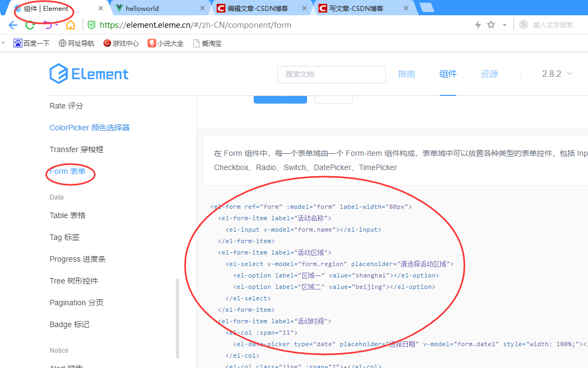Open the 组件 navigation item
Image resolution: width=588 pixels, height=368 pixels.
448,74
